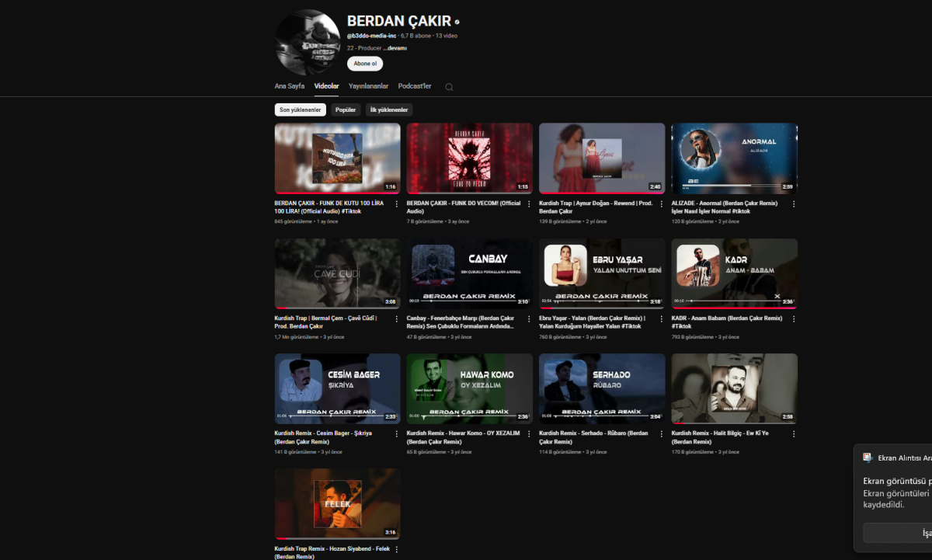Click title 'Kurdish Remix - Hawar Komo - OY XEZALIM'
This screenshot has height=560, width=932.
(x=464, y=437)
